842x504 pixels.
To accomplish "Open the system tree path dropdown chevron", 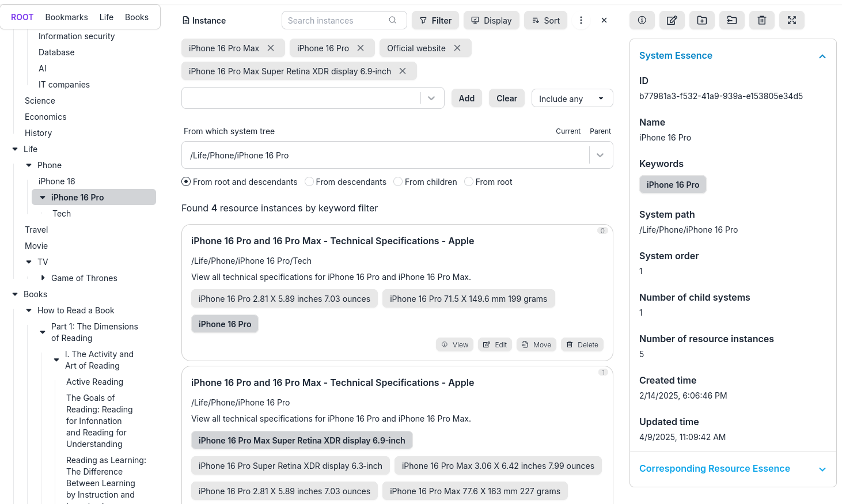I will coord(600,155).
